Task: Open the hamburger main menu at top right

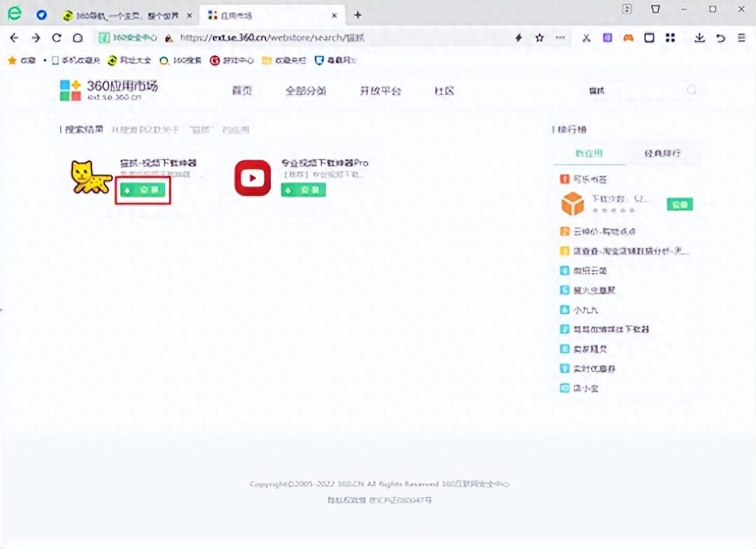Action: 744,39
